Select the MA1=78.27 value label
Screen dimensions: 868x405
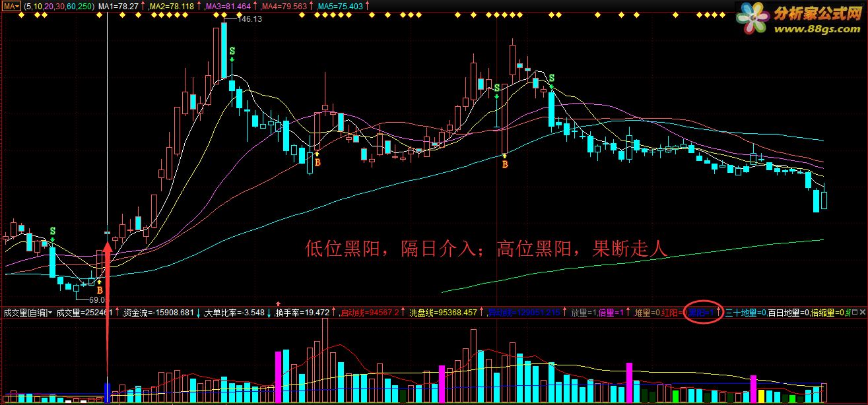click(x=118, y=6)
